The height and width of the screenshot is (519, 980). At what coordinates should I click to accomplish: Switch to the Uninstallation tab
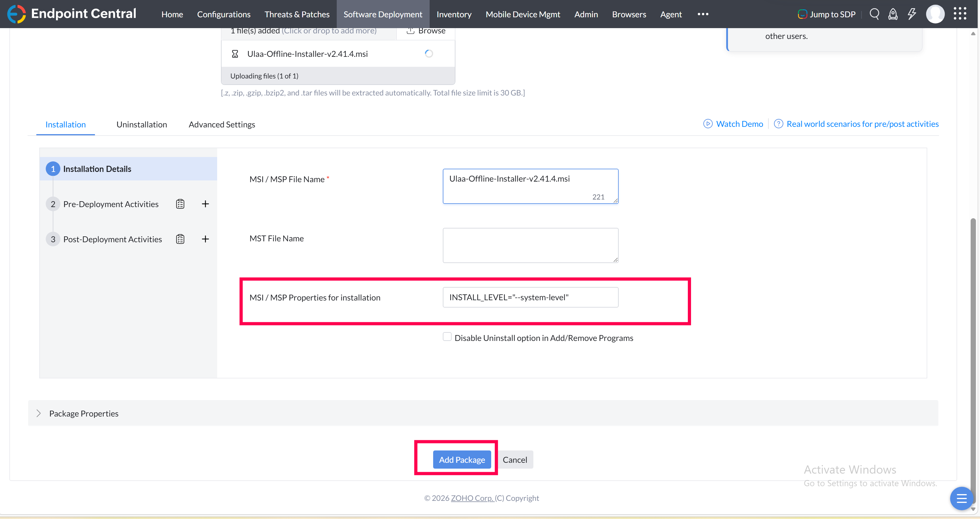142,124
